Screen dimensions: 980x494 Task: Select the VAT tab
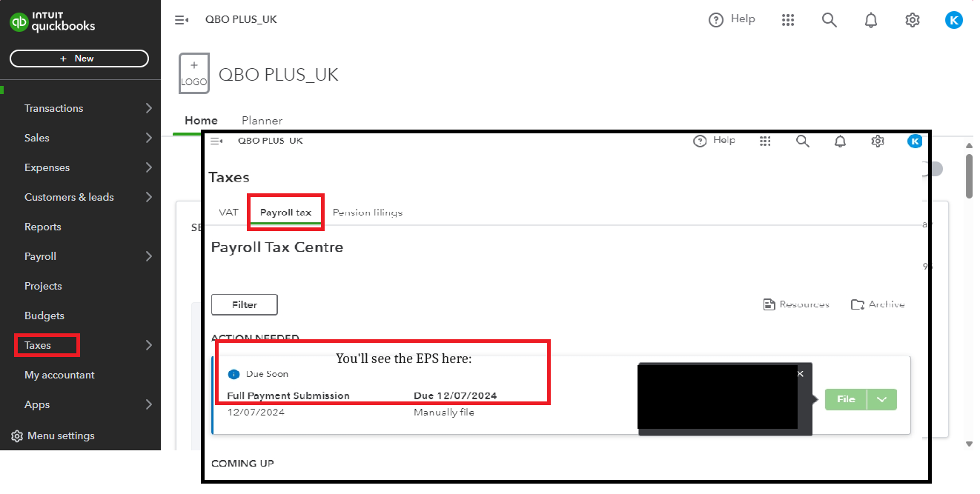pyautogui.click(x=228, y=212)
